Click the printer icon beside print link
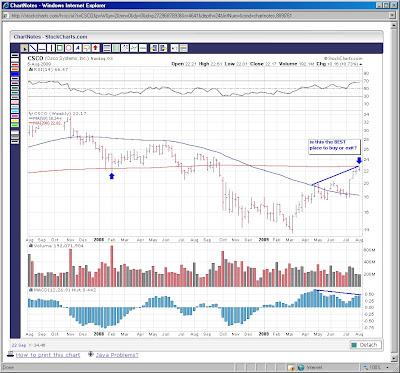Viewport: 400px width, 373px height. tap(10, 354)
